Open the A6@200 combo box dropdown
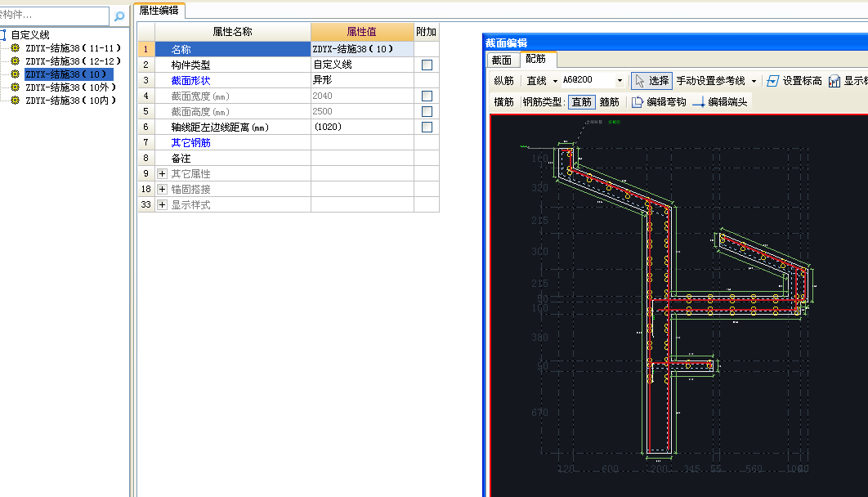Viewport: 868px width, 497px height. [620, 81]
